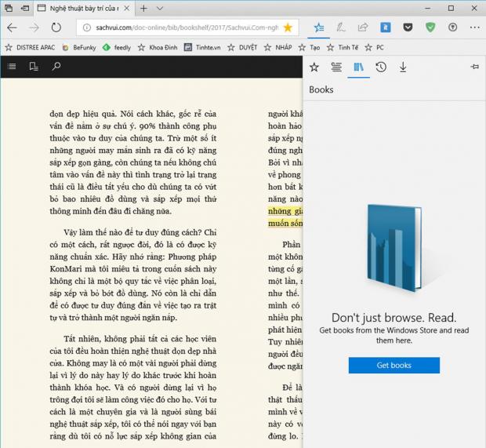Viewport: 486px width, 448px height.
Task: Toggle the favorite star in address bar
Action: [288, 27]
